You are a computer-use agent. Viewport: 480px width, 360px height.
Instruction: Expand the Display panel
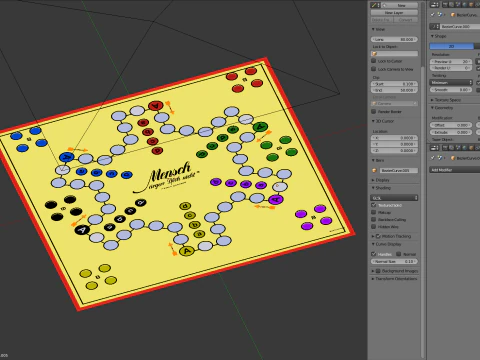pos(373,180)
